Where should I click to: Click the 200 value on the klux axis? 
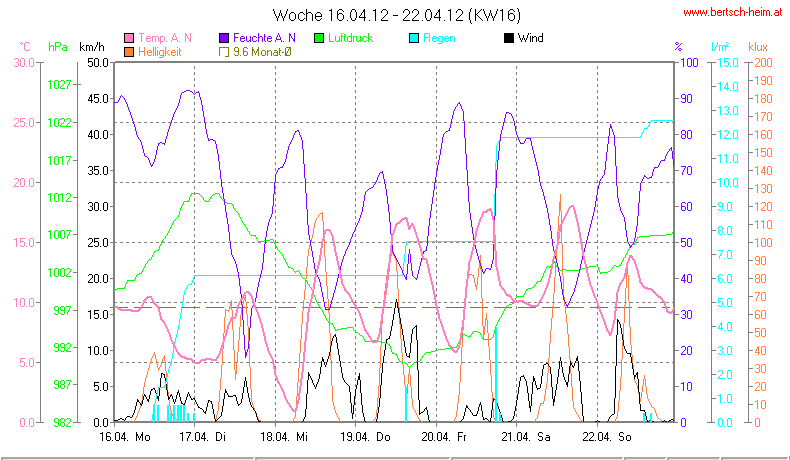coord(763,63)
